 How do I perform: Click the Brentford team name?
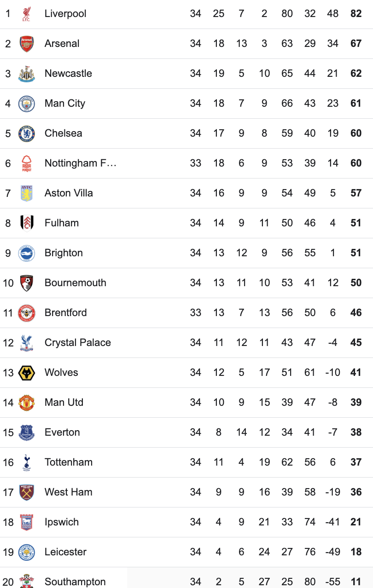click(65, 313)
